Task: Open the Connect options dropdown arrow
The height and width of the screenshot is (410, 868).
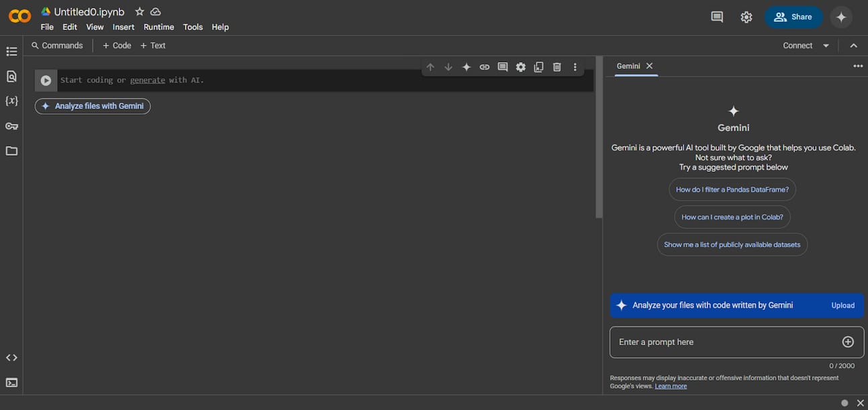Action: point(826,46)
